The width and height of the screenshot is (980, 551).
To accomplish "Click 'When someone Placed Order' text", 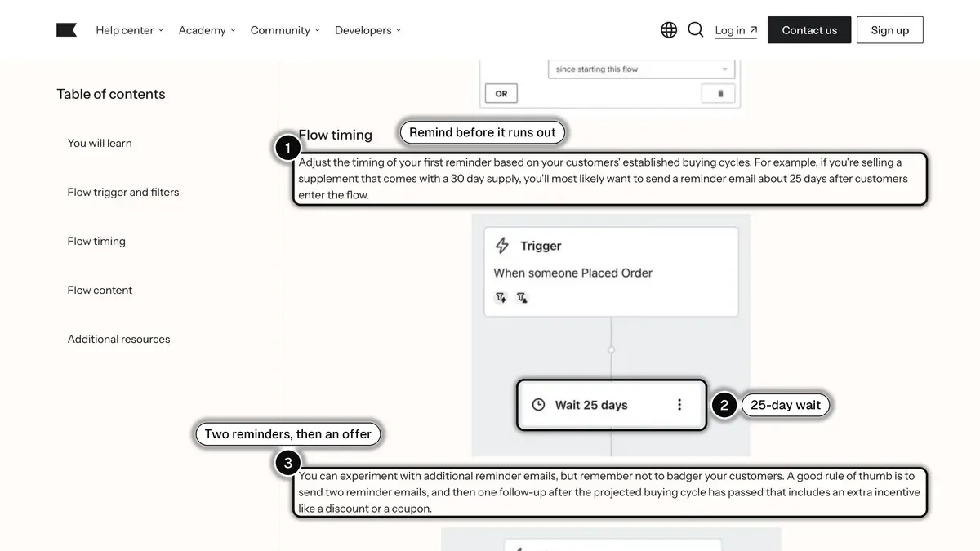I will tap(573, 273).
